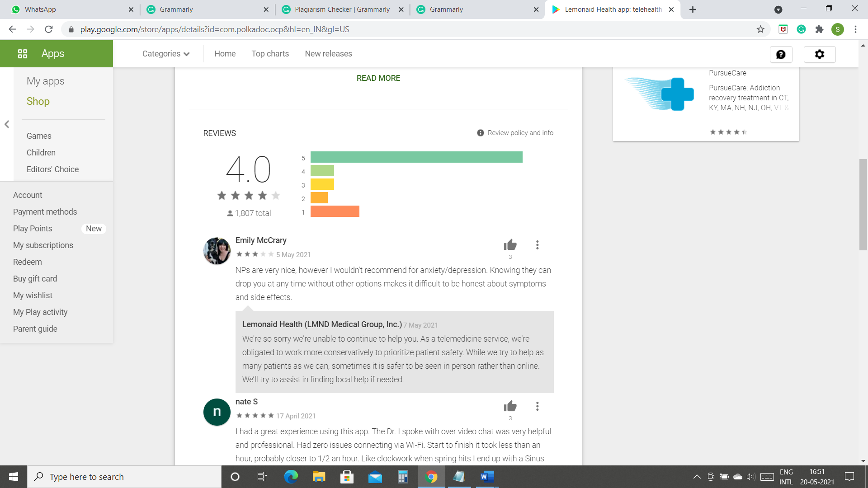Bookmark this page with the star icon
The image size is (868, 488).
pyautogui.click(x=760, y=29)
